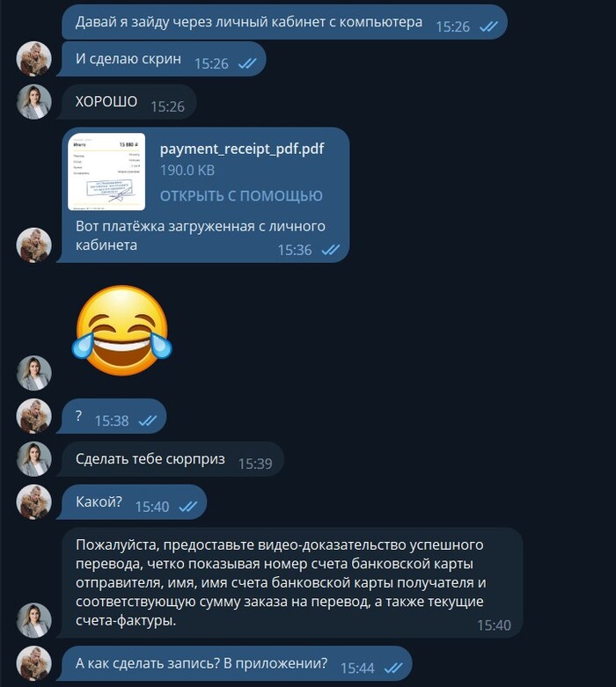616x687 pixels.
Task: Select the message Давай я зайду через личный кабинет
Action: [x=284, y=22]
